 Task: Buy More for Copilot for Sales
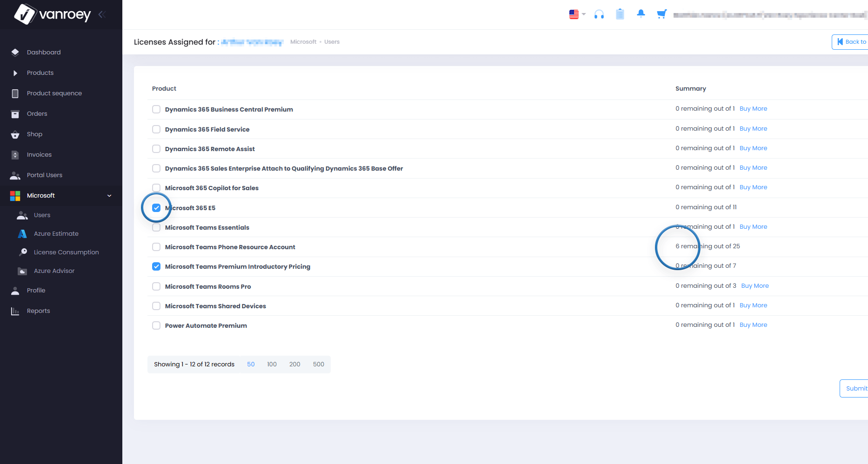753,187
